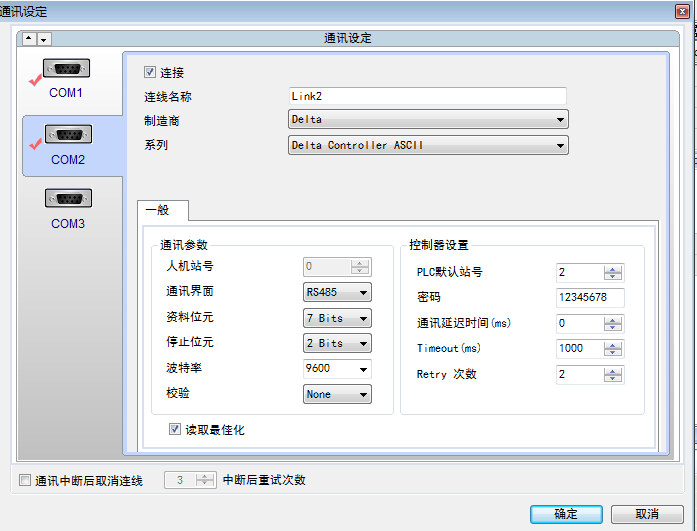The height and width of the screenshot is (531, 697).
Task: Click the disabled 人机站号 stepper
Action: click(x=360, y=267)
